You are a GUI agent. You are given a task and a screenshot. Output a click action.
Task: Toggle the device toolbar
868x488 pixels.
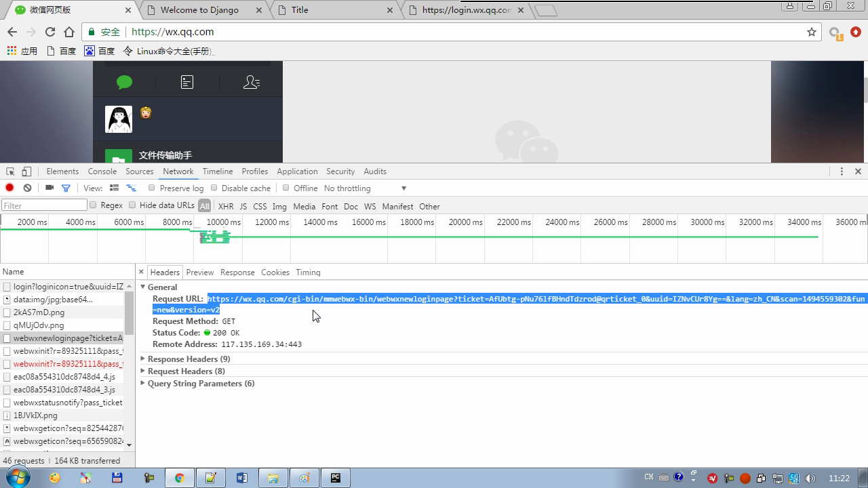coord(26,171)
